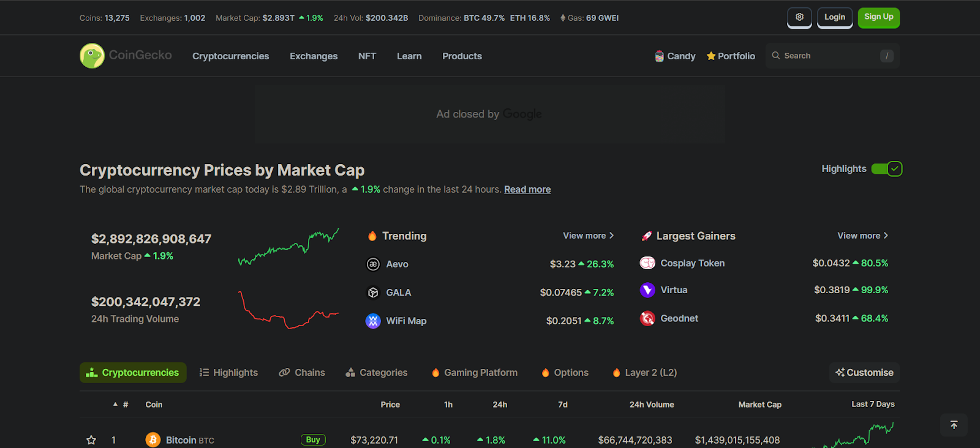This screenshot has height=448, width=980.
Task: Click the Geodnet coin icon
Action: (x=647, y=318)
